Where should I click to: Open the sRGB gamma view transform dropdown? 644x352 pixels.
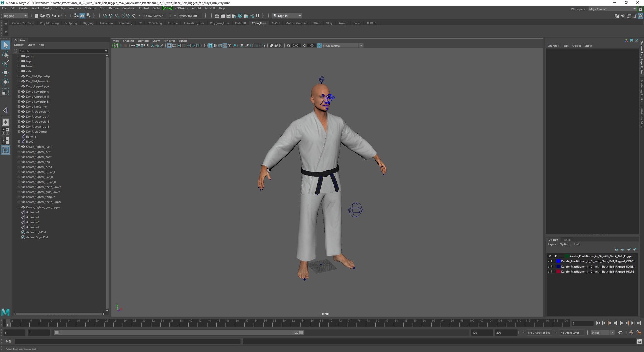click(342, 46)
